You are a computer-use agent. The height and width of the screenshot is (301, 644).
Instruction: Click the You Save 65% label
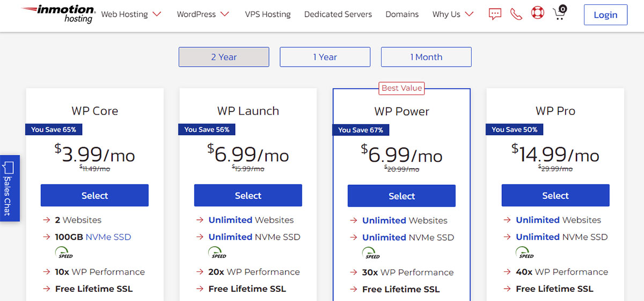54,130
